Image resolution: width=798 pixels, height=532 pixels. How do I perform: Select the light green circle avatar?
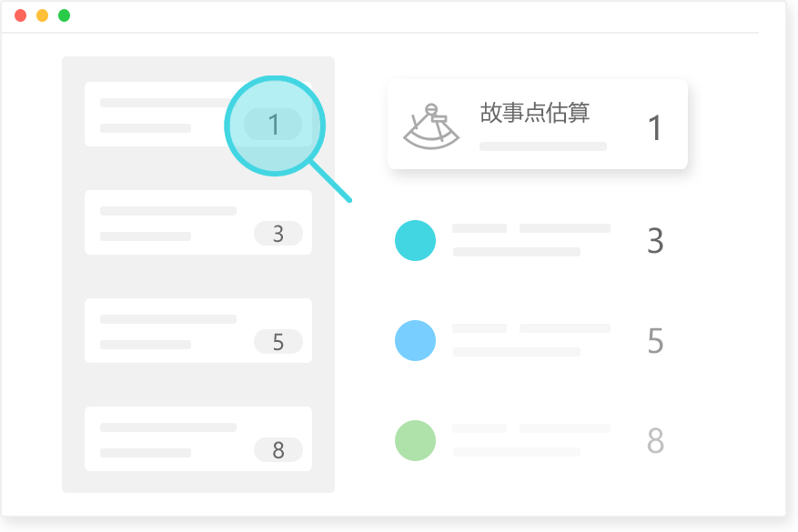(415, 440)
